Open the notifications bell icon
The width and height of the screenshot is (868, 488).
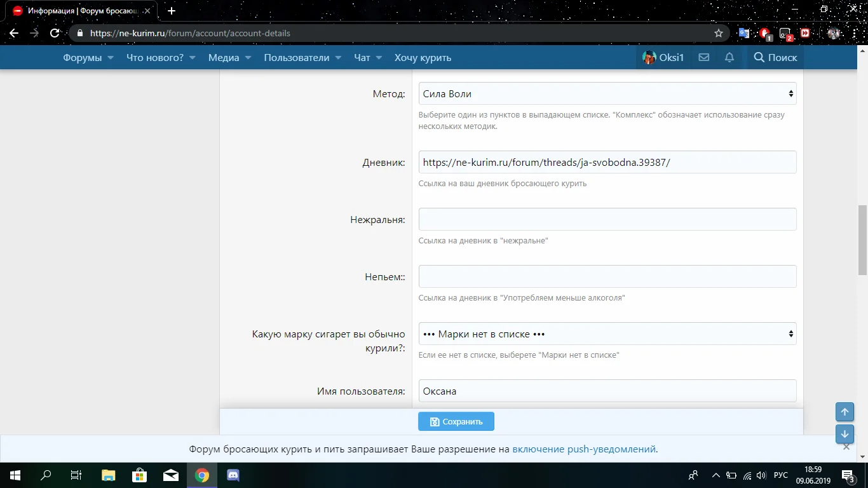pyautogui.click(x=729, y=58)
